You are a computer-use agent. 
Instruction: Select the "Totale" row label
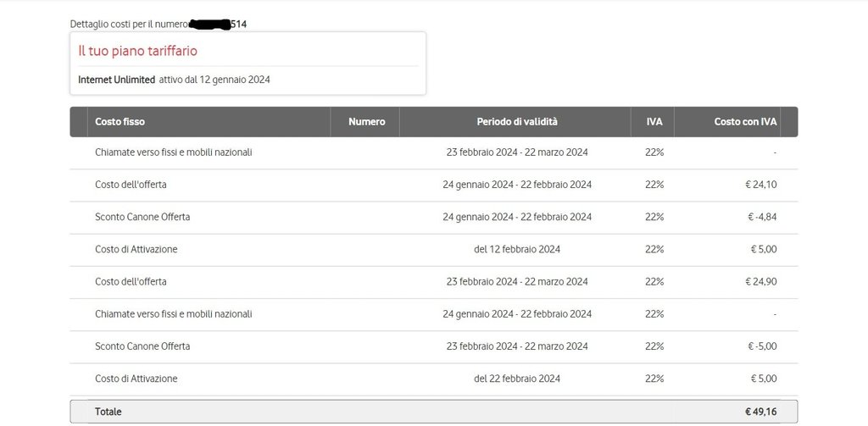pos(108,412)
